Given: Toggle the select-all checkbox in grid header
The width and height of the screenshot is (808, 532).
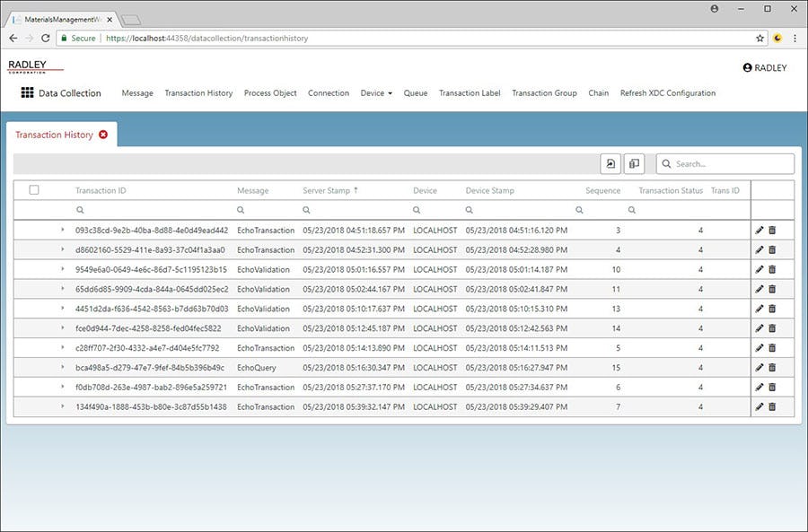Looking at the screenshot, I should click(36, 189).
